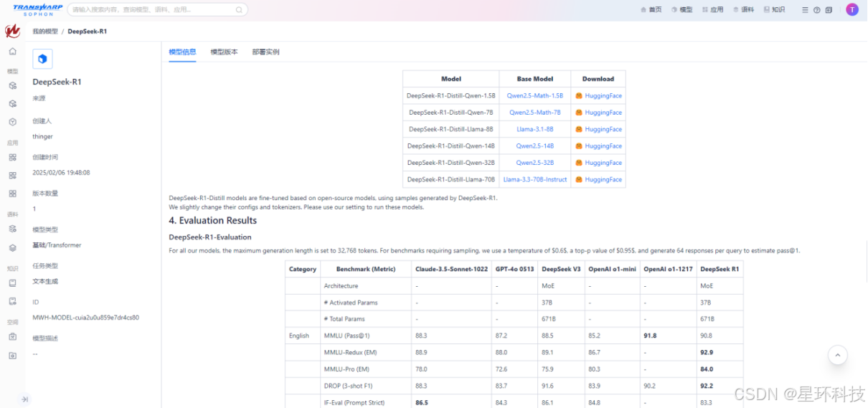The width and height of the screenshot is (868, 408).
Task: Click third grid icon under 应用 sidebar section
Action: (x=12, y=193)
